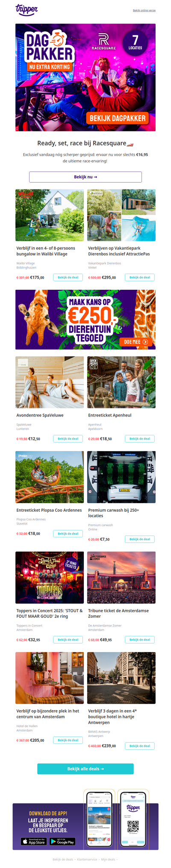Image resolution: width=171 pixels, height=868 pixels.
Task: View the Vakantiepark Dierenbos deal button
Action: 140,277
